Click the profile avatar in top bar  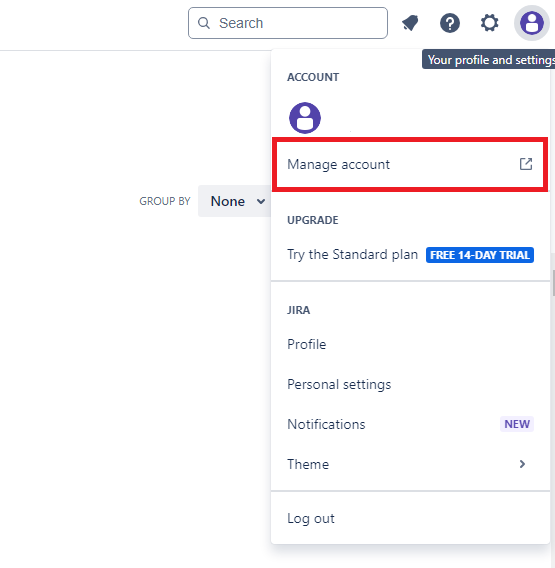coord(532,23)
